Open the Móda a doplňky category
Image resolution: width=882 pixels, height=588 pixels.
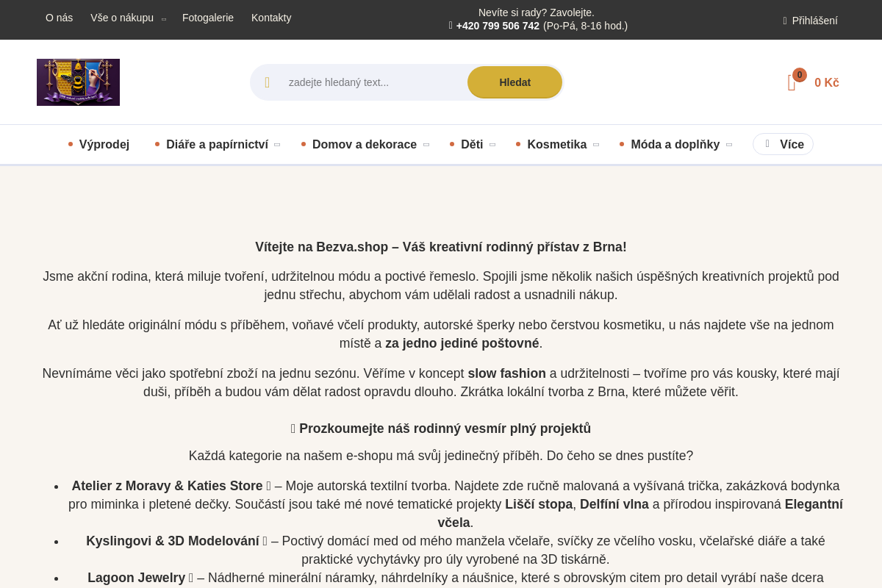click(x=675, y=144)
